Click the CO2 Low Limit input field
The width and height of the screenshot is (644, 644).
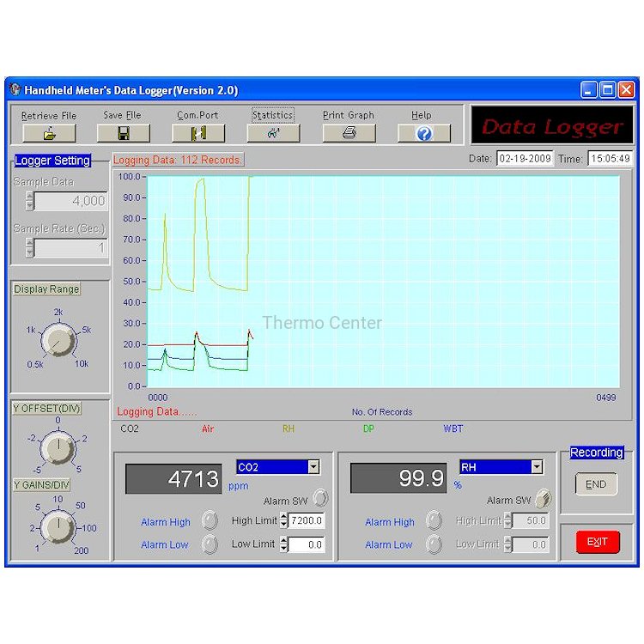[x=307, y=544]
